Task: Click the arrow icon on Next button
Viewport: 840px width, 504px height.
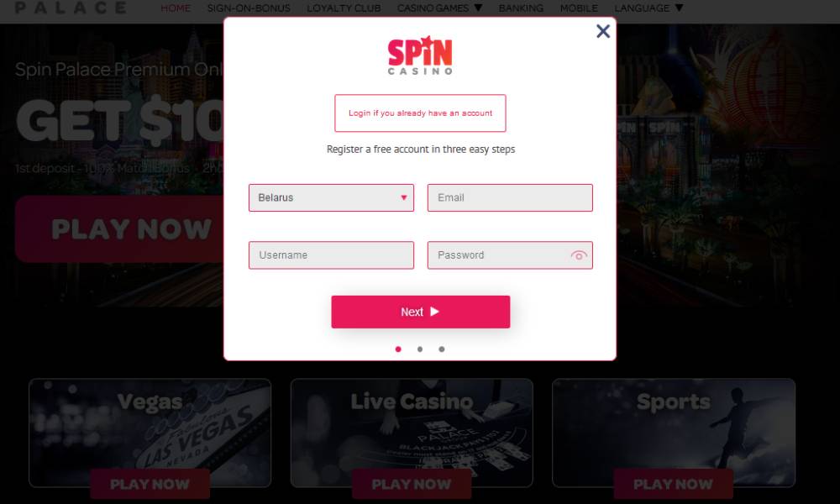Action: click(434, 311)
